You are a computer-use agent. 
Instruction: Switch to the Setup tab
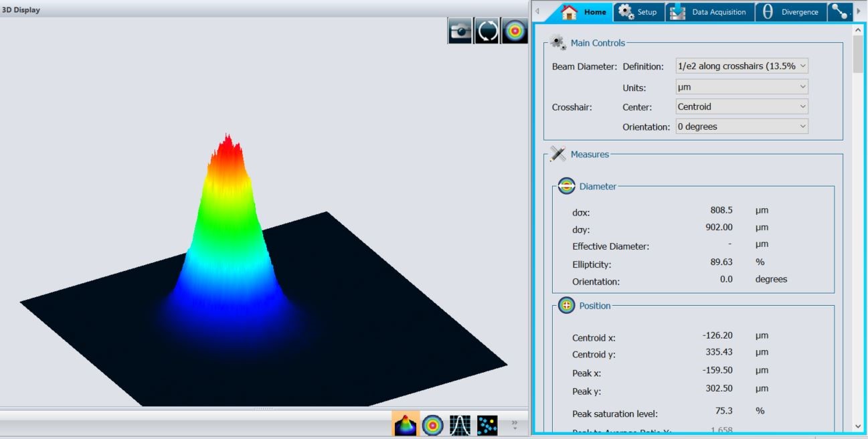[x=638, y=11]
